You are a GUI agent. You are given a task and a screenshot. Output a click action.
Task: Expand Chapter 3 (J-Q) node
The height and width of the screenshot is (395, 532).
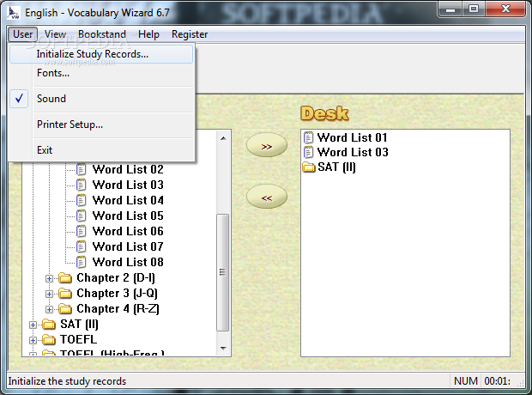coord(49,294)
